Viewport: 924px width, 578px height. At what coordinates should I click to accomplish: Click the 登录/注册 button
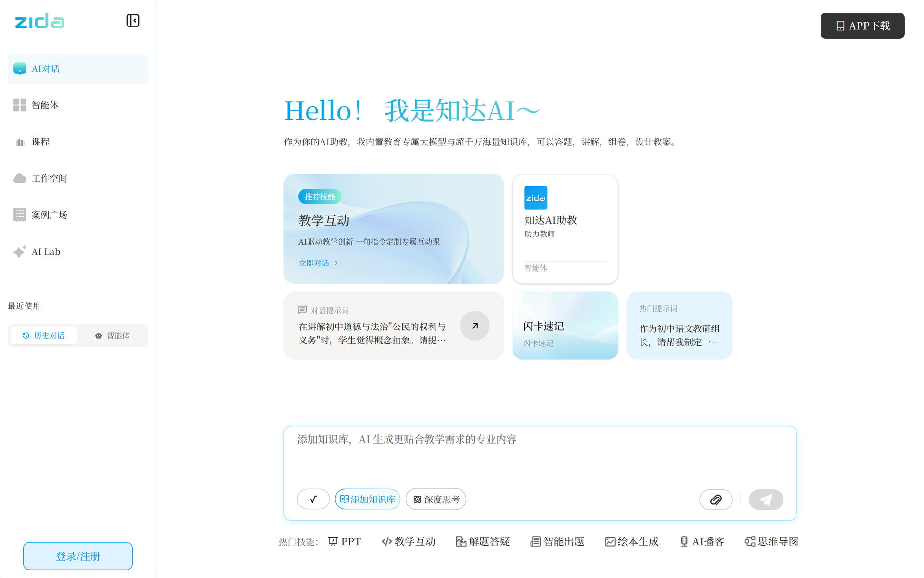click(78, 556)
